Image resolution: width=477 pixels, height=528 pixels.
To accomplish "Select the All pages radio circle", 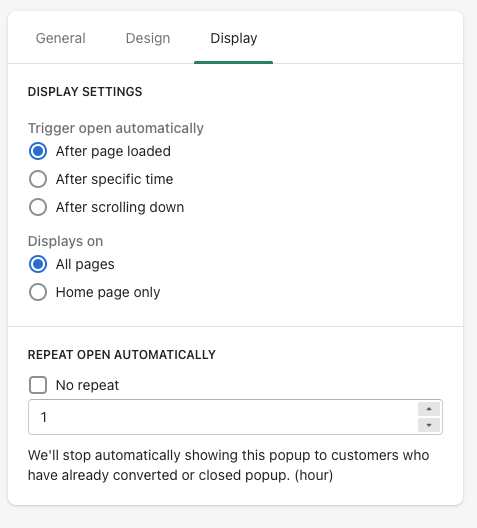I will click(38, 264).
